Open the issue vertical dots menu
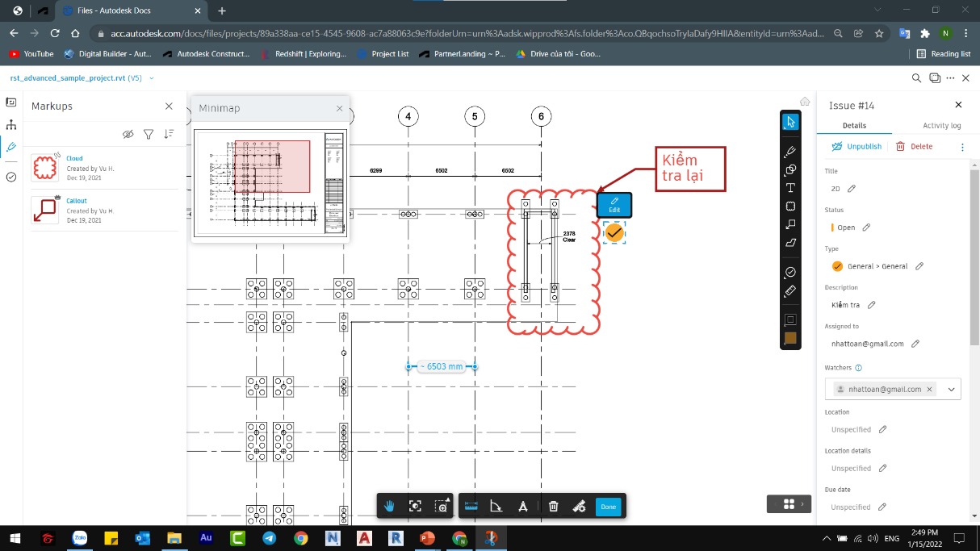The width and height of the screenshot is (980, 551). (962, 147)
